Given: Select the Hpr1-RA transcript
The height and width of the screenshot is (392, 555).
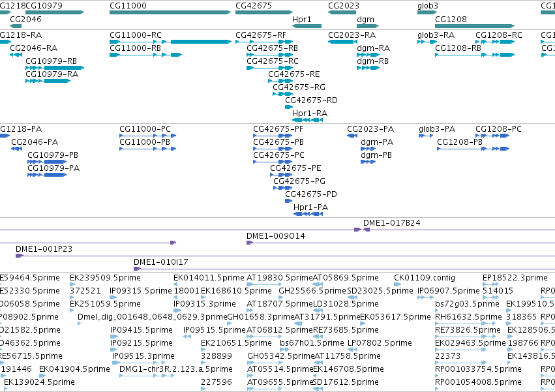Looking at the screenshot, I should click(309, 113).
